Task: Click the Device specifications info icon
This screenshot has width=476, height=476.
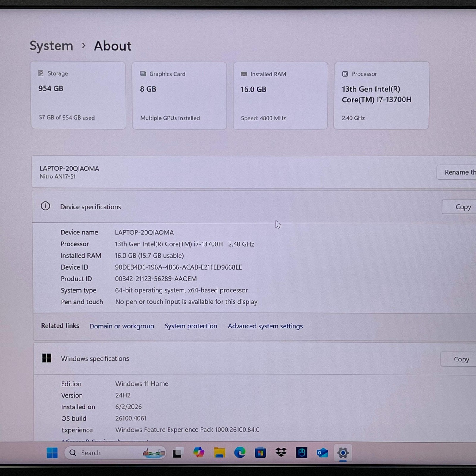Action: tap(46, 206)
